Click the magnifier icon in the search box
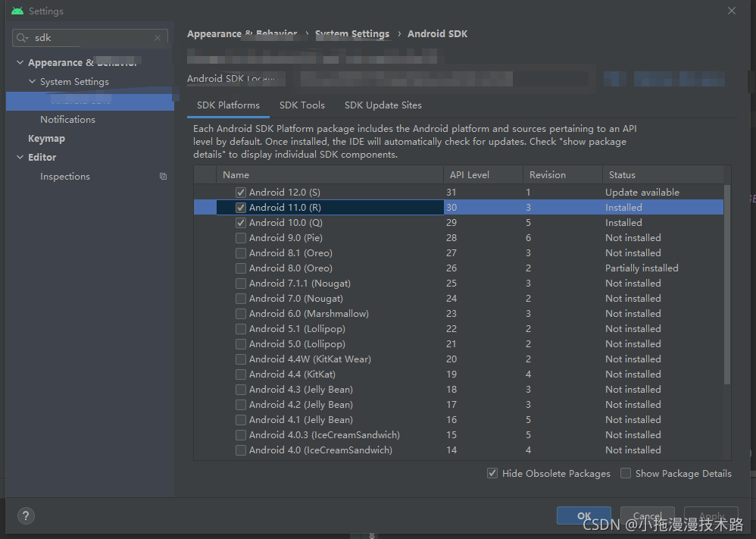Image resolution: width=756 pixels, height=539 pixels. 23,37
